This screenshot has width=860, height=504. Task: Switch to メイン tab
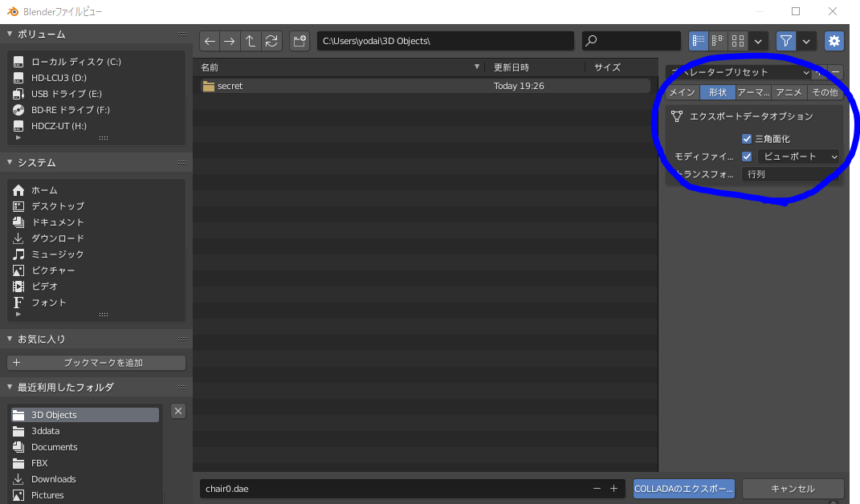pyautogui.click(x=683, y=92)
